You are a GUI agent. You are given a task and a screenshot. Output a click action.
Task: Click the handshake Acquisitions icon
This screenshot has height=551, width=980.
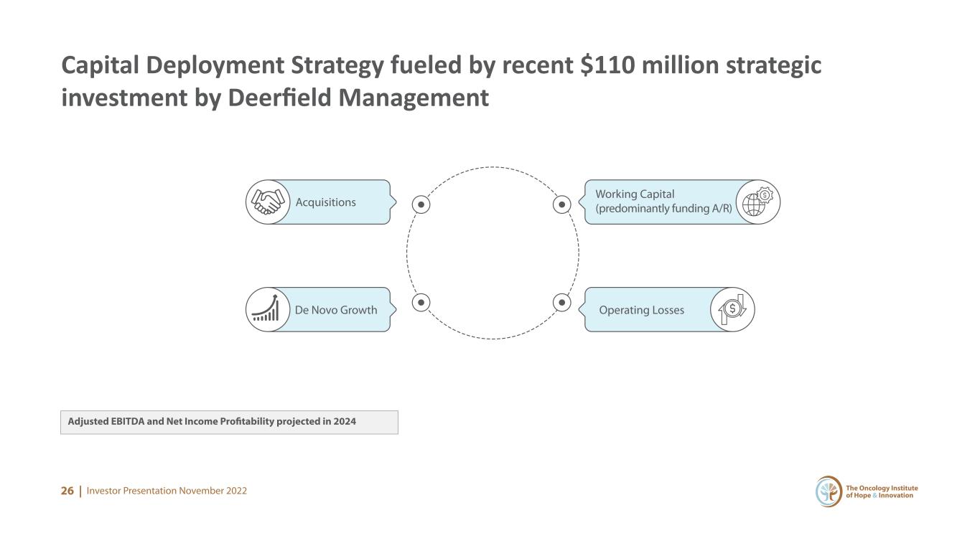click(x=268, y=202)
